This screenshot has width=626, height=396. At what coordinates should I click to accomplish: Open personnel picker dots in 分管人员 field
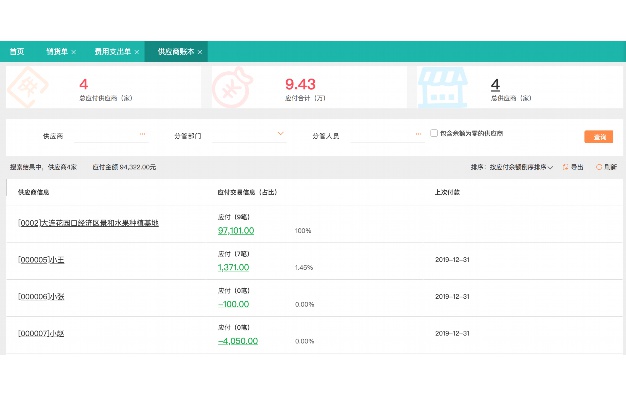pyautogui.click(x=418, y=134)
